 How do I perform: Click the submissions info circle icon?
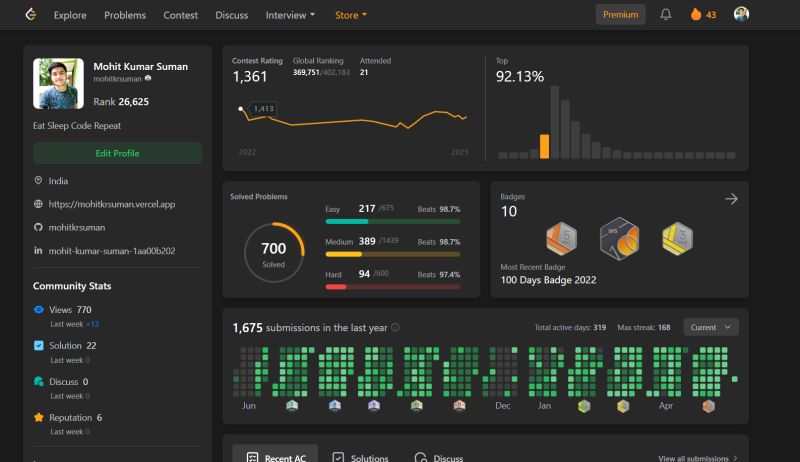[x=395, y=327]
